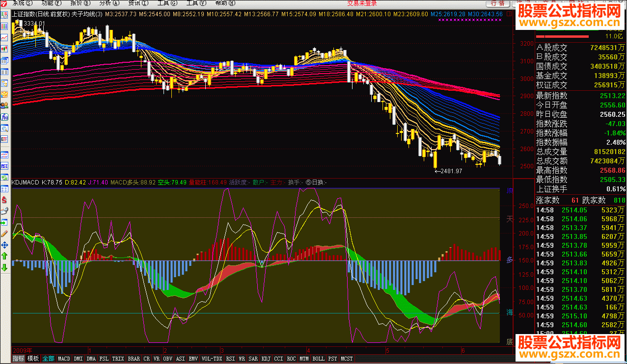Click the 上证指数(日线.前复权) chart title
This screenshot has width=627, height=364.
(41, 14)
